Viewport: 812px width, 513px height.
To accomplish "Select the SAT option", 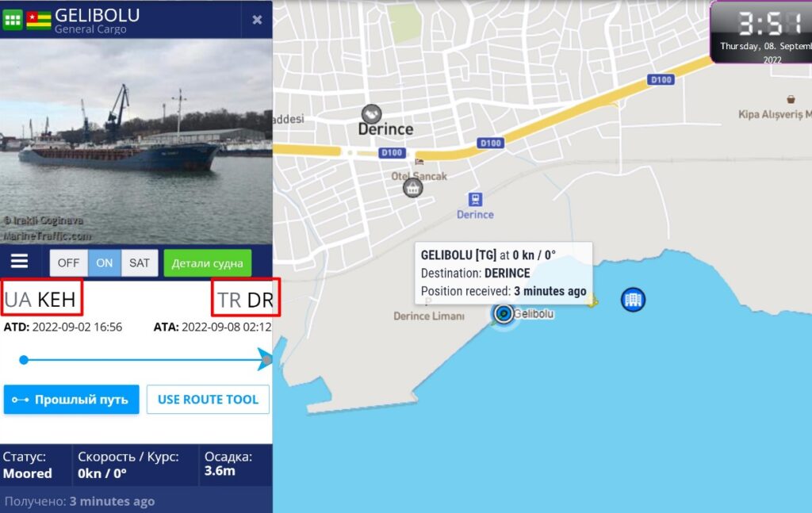I will point(140,263).
